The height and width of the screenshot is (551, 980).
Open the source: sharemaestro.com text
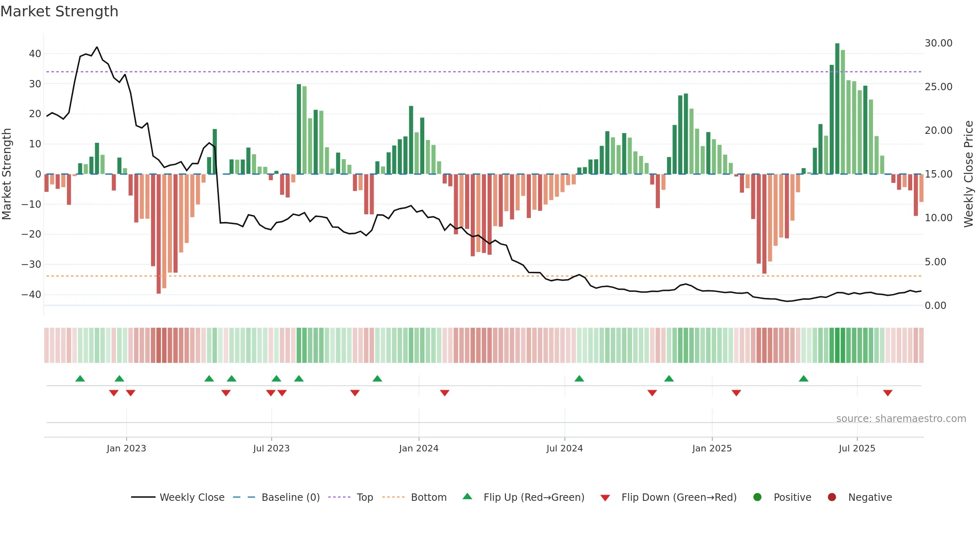click(901, 419)
